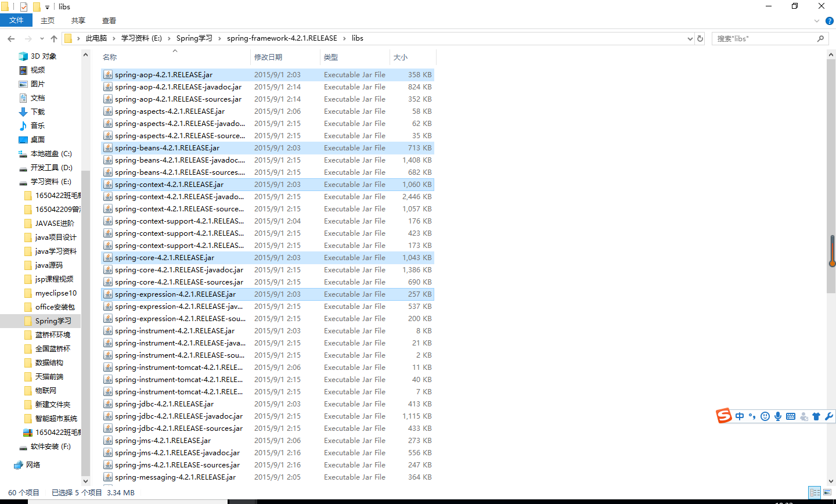Open the Sogou soft keyboard

[791, 416]
